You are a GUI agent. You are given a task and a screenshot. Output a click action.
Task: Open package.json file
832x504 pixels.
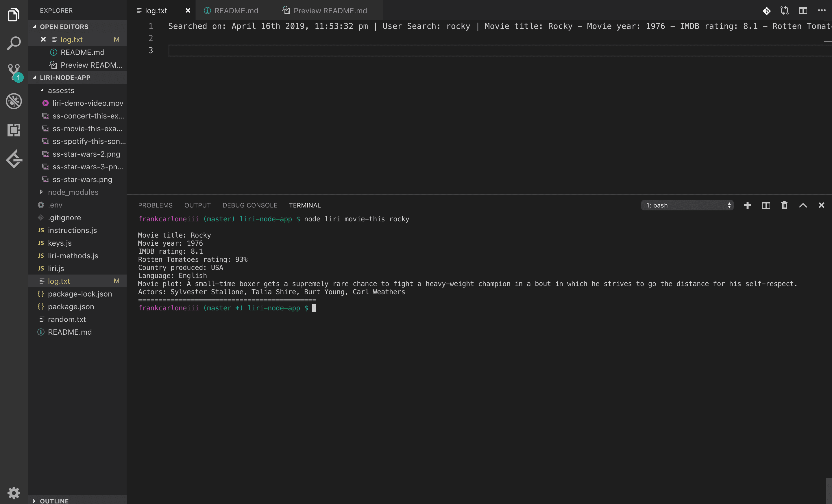point(78,307)
